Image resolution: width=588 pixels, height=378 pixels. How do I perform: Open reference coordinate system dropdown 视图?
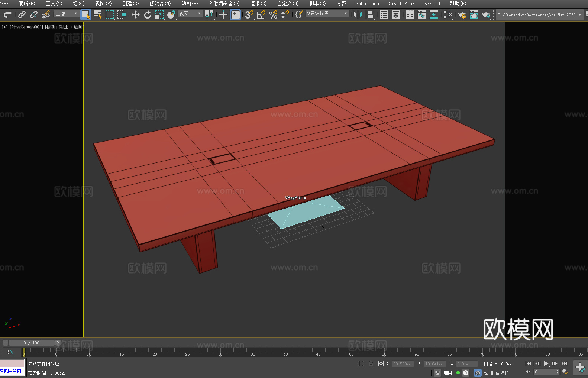[190, 13]
